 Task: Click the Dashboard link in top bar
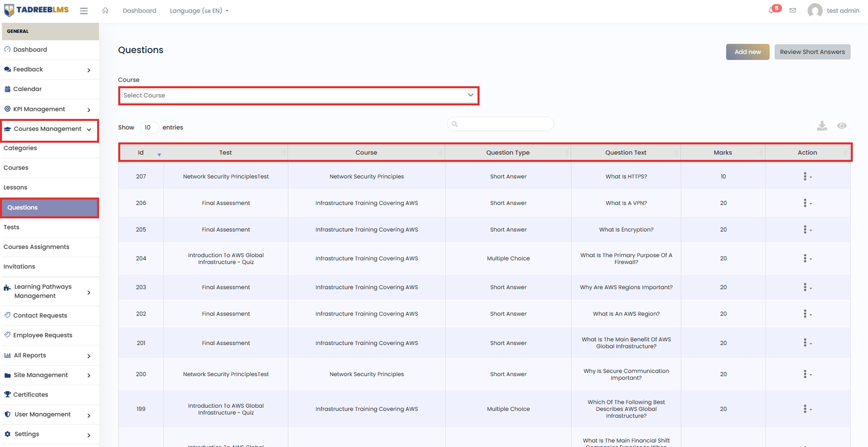140,10
